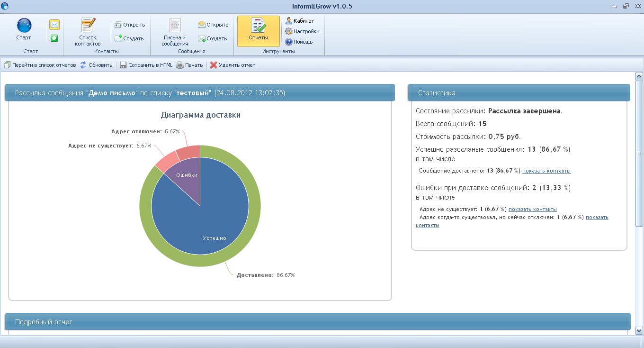
Task: Open Помощь help
Action: [299, 42]
